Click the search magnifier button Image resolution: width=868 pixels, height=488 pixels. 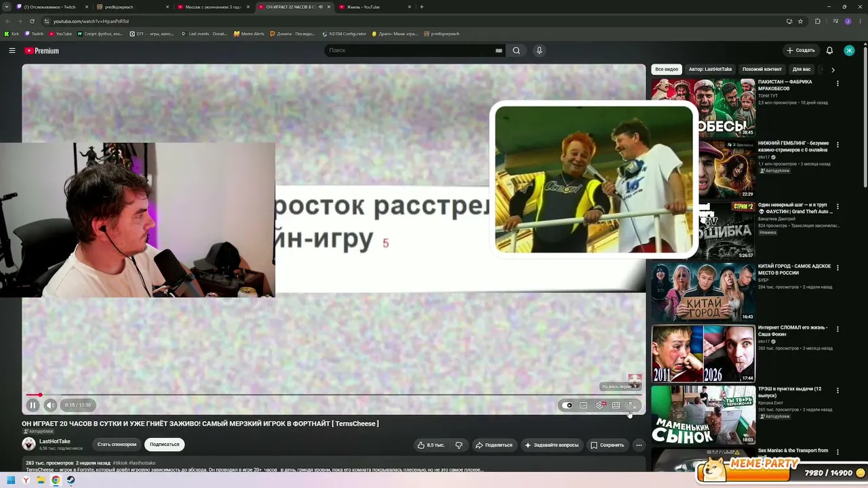(516, 50)
